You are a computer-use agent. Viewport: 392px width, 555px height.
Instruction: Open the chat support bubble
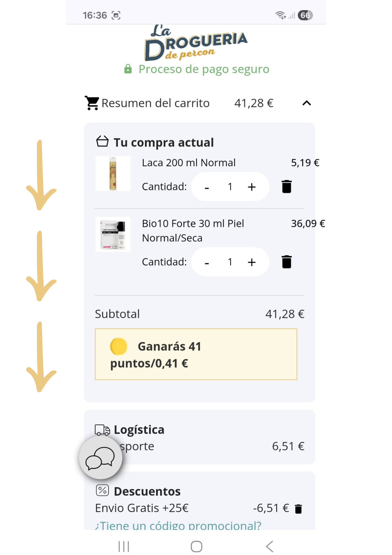[x=100, y=458]
